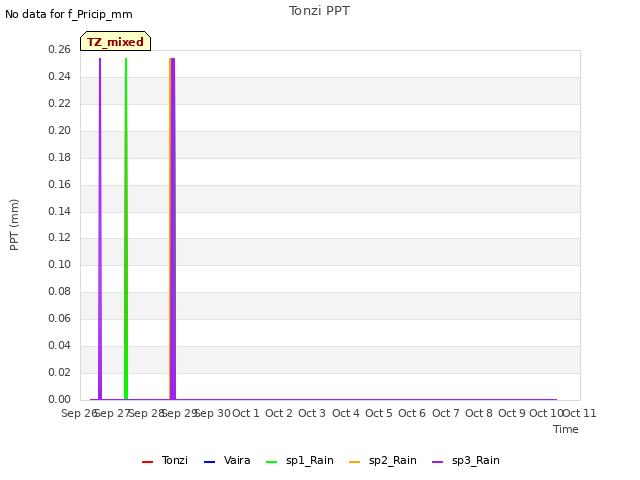640x480 pixels.
Task: Click the 0.04 y-axis tick label
Action: pos(60,345)
